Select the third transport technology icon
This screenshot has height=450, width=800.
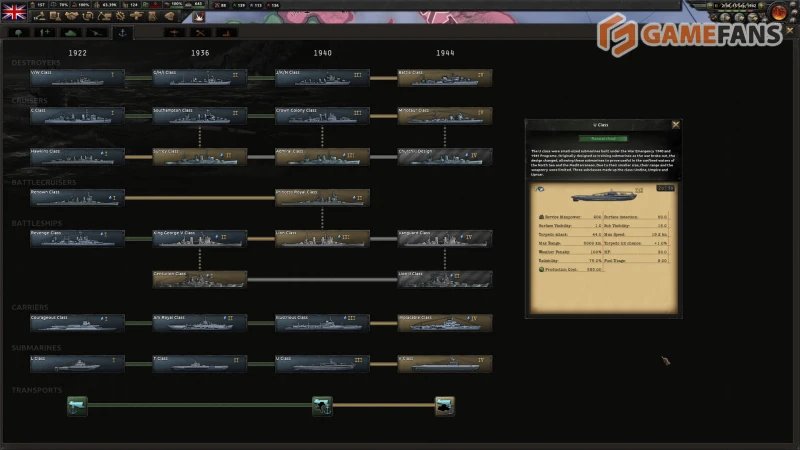(444, 405)
